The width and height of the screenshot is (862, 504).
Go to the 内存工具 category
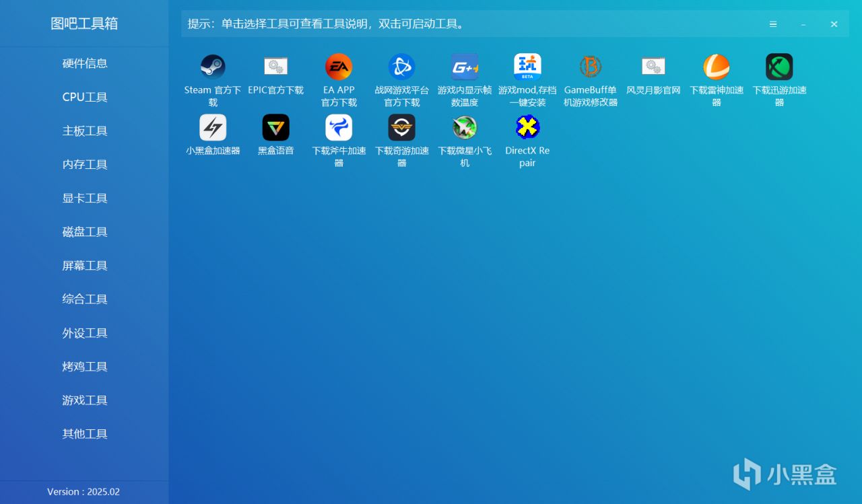click(85, 164)
